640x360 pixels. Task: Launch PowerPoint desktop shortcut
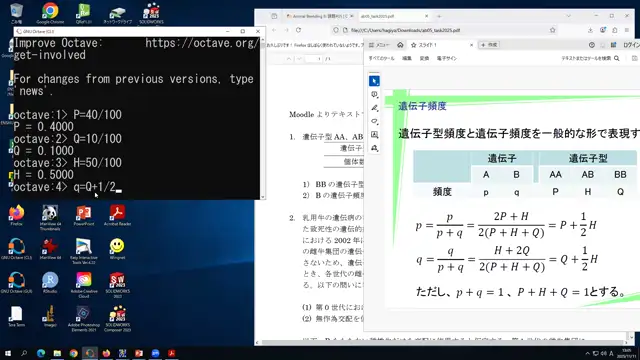(84, 216)
